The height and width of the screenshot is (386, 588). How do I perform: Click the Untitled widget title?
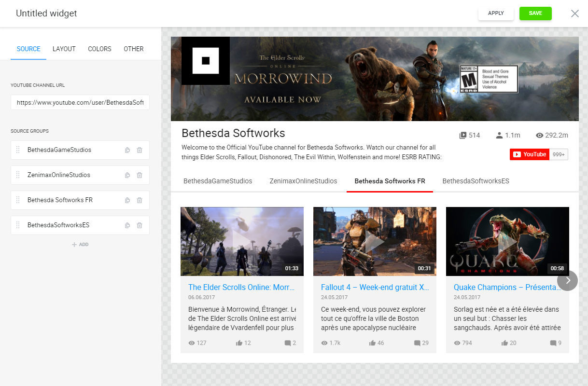tap(46, 14)
